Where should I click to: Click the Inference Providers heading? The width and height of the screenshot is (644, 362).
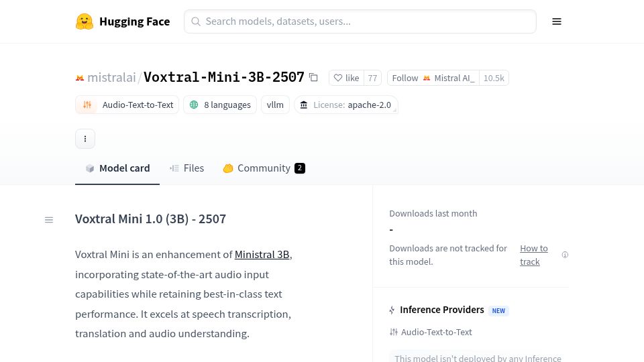coord(442,310)
